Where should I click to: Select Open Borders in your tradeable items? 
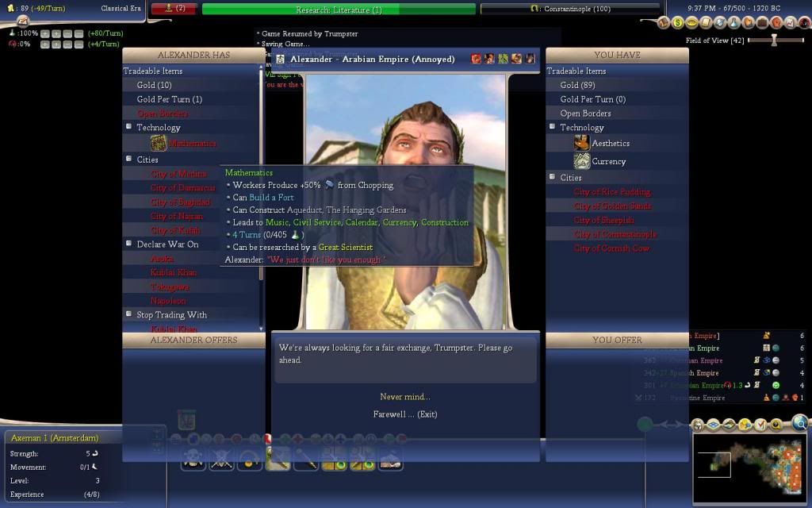[x=585, y=114]
